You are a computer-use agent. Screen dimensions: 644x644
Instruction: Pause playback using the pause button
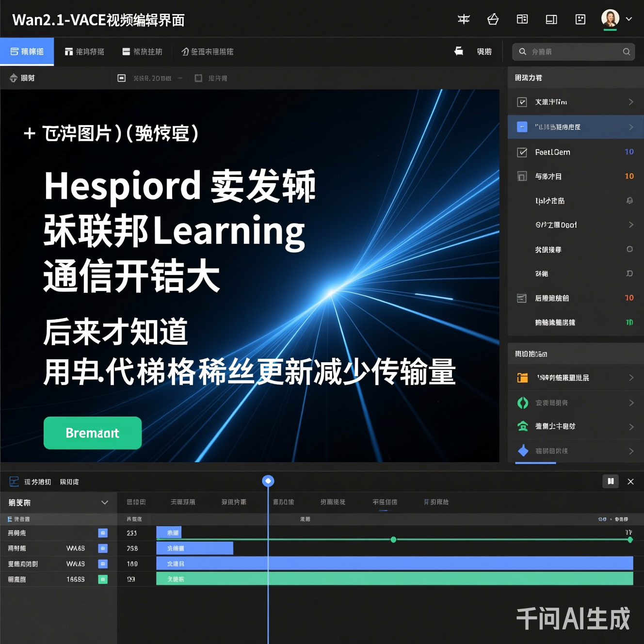pos(611,482)
